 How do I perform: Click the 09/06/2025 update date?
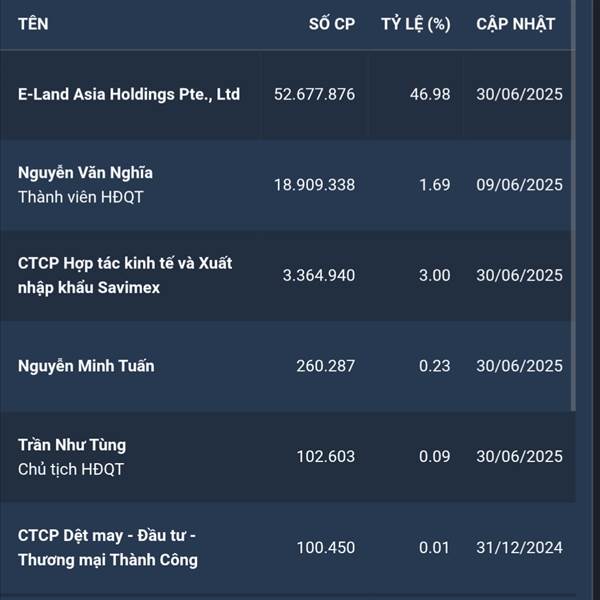pos(519,185)
